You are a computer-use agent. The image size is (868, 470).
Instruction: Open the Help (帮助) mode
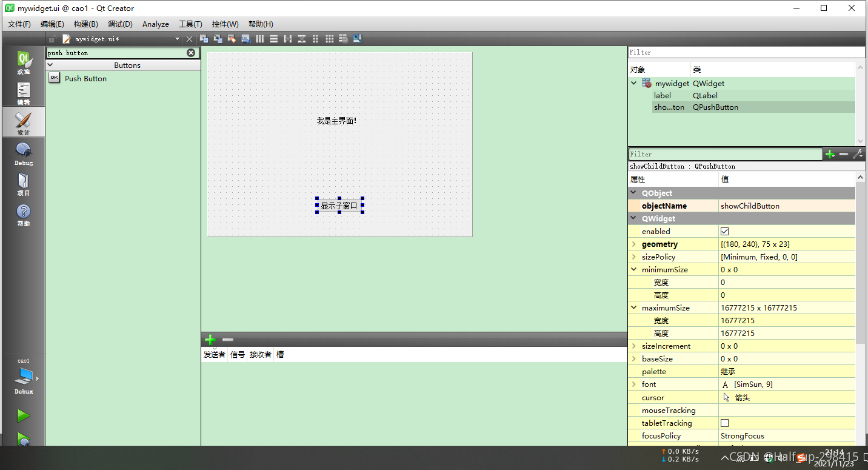(23, 215)
